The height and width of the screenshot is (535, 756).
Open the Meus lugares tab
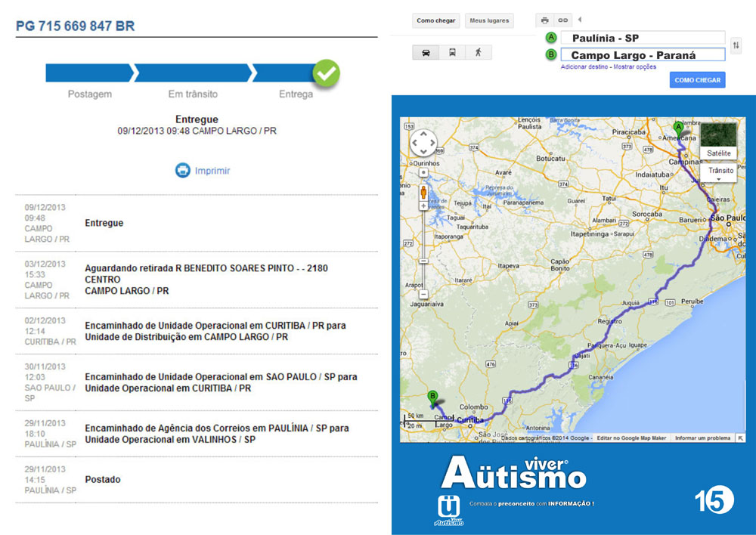(488, 21)
